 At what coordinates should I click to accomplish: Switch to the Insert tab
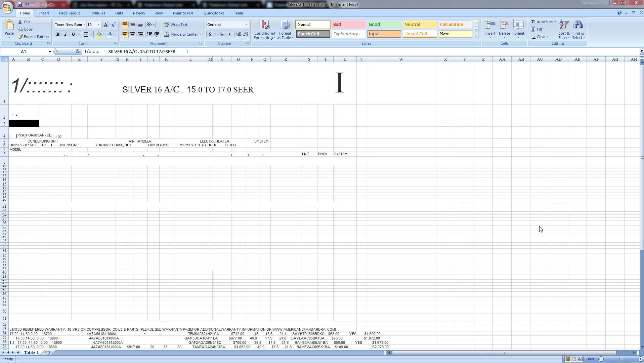[44, 13]
